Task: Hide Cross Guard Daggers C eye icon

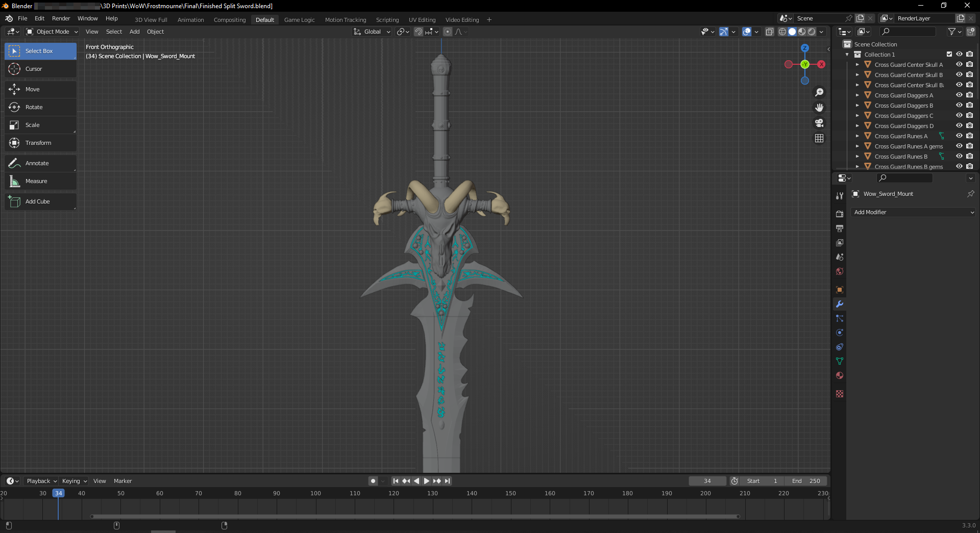Action: pos(959,116)
